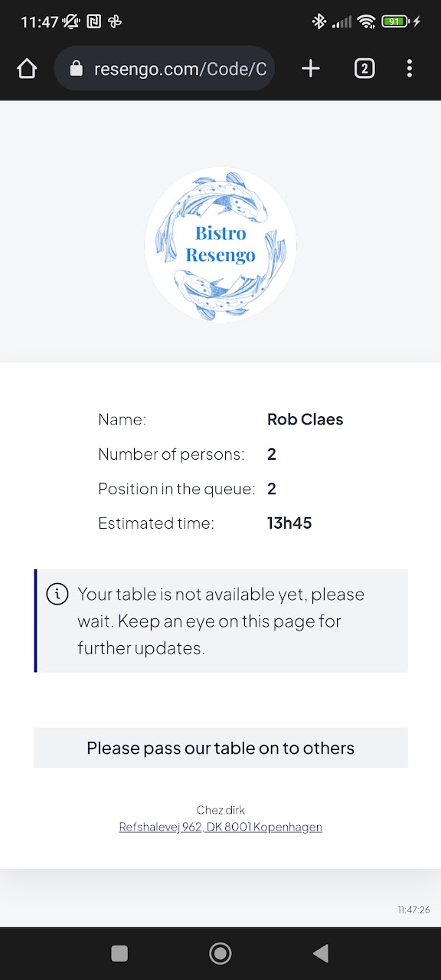The image size is (441, 980).
Task: Click Please pass our table on to others
Action: tap(220, 748)
